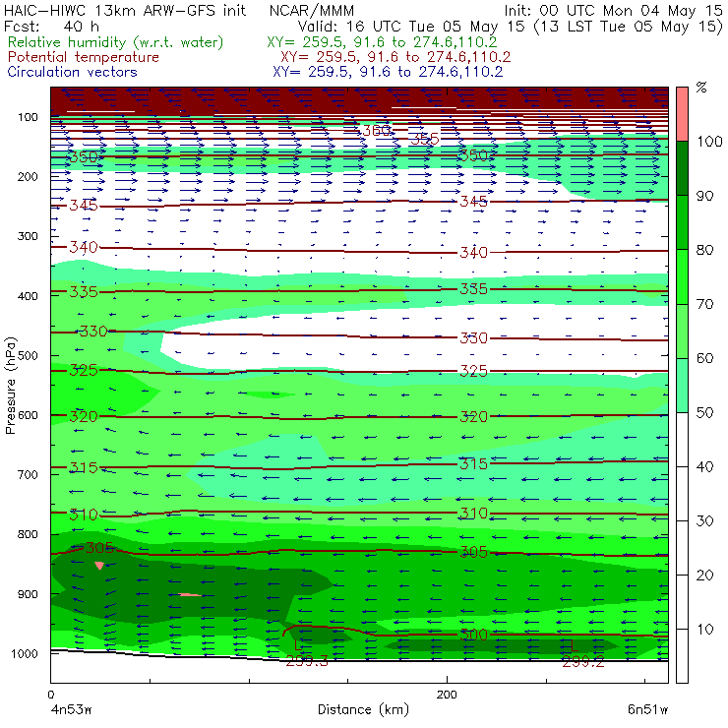Click the '50' colorbar scale label
Image resolution: width=728 pixels, height=728 pixels.
click(704, 413)
